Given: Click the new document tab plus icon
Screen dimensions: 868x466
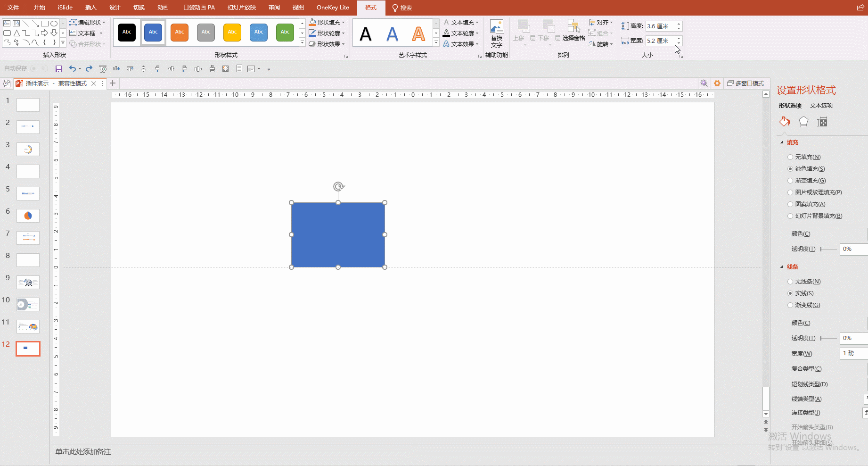Looking at the screenshot, I should pyautogui.click(x=113, y=83).
